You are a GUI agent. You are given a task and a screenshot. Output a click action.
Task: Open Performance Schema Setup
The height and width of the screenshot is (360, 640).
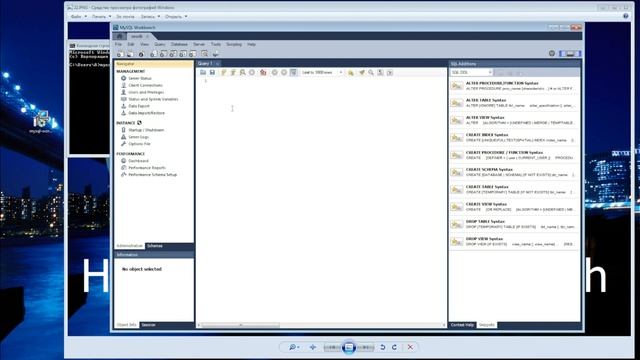click(153, 175)
